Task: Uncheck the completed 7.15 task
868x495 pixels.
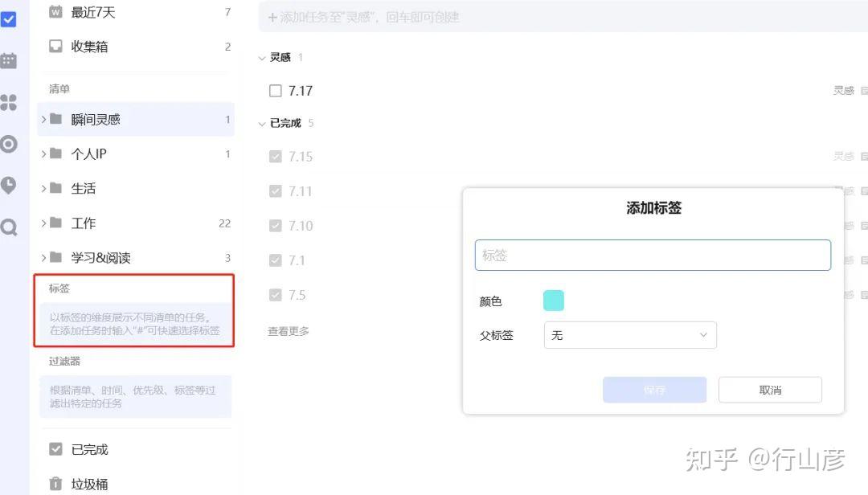Action: [276, 157]
